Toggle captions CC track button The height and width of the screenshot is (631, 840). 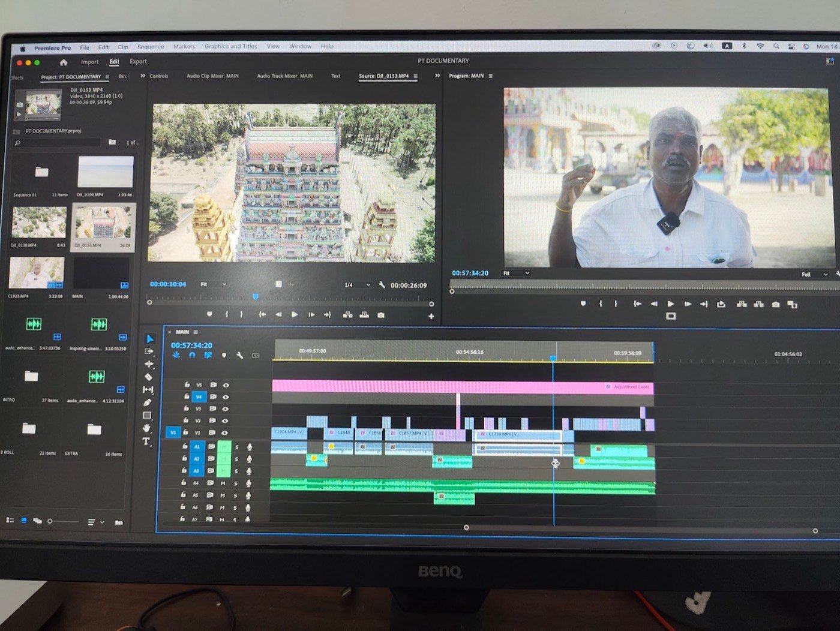256,356
